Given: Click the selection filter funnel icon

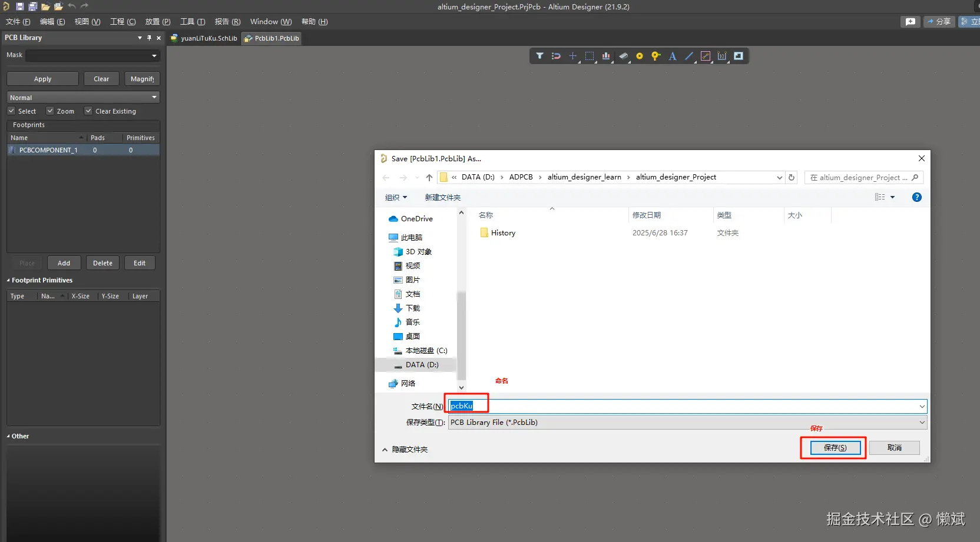Looking at the screenshot, I should click(539, 56).
